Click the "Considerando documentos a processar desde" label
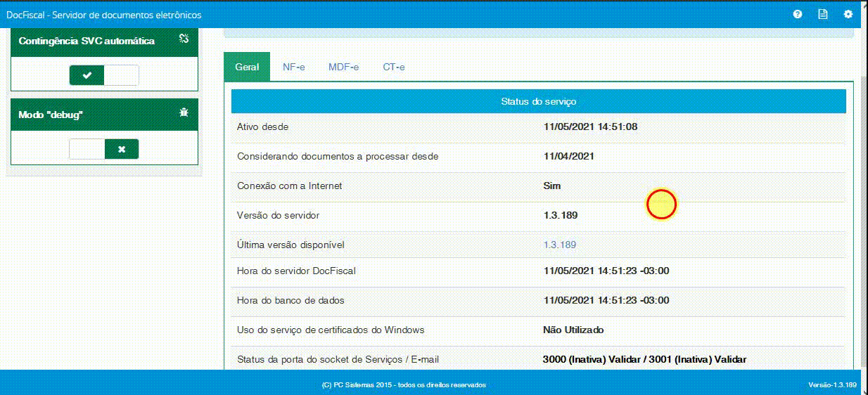The width and height of the screenshot is (868, 395). [x=338, y=156]
